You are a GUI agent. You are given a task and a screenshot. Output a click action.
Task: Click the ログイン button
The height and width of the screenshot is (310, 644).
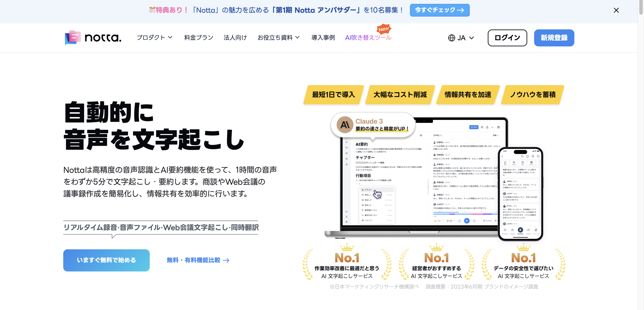(x=507, y=38)
